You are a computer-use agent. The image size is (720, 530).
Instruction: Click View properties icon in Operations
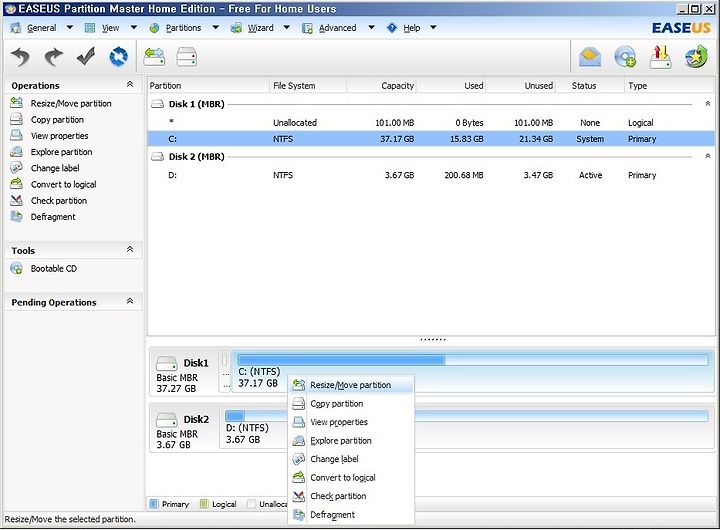(17, 135)
